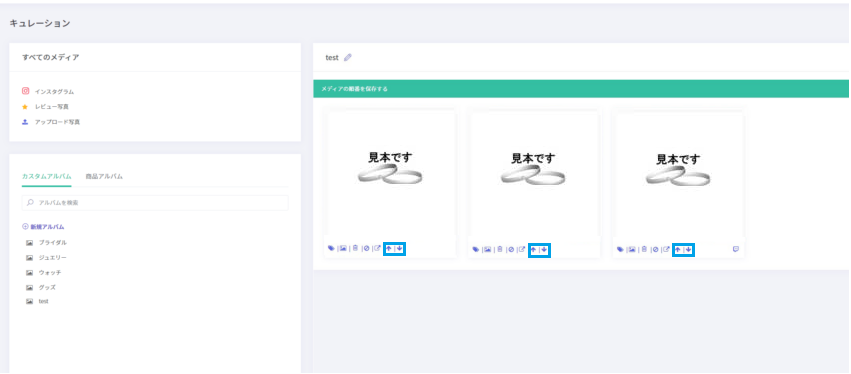Switch to the カスタムアルバム tab

click(46, 176)
